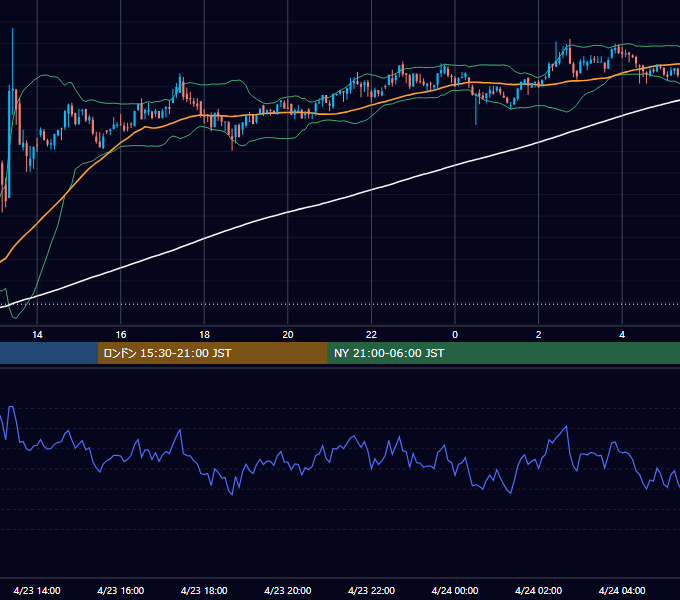Click the 14 hour label on price chart axis
Viewport: 680px width, 600px height.
click(x=37, y=335)
